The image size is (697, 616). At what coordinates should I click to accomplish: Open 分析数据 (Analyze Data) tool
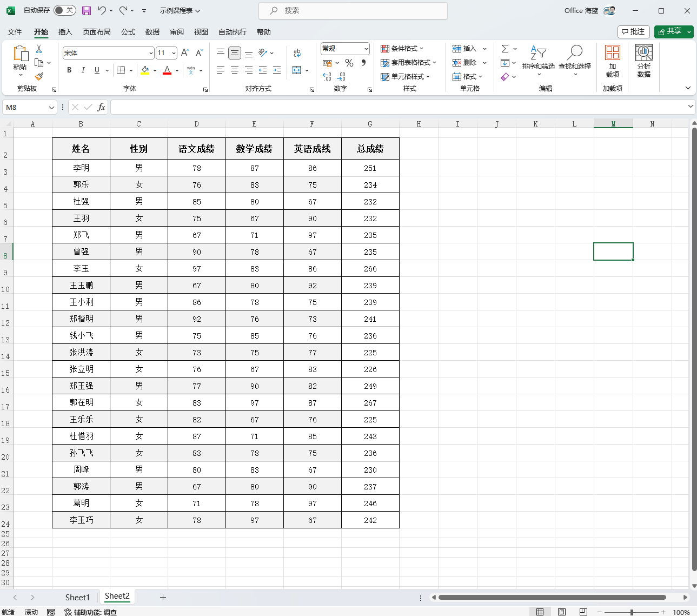tap(643, 61)
